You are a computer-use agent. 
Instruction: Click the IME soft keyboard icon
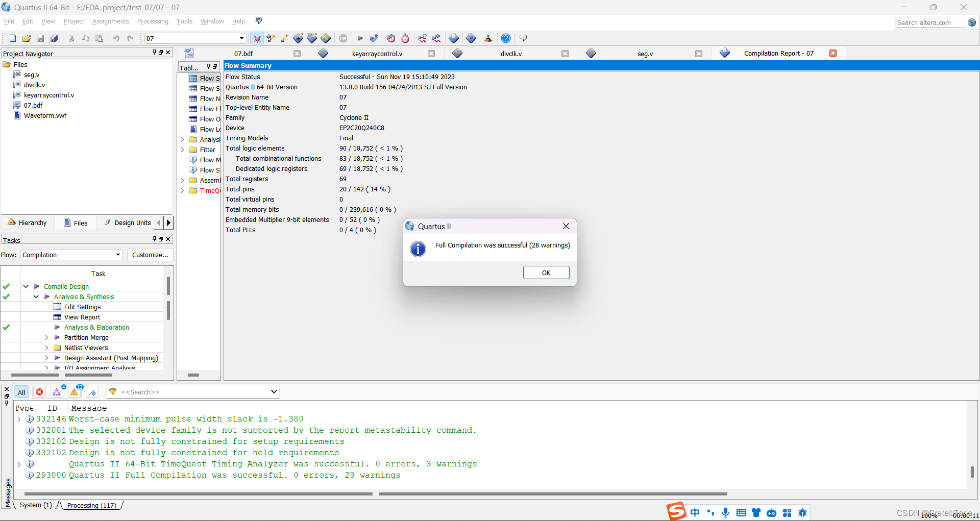741,513
